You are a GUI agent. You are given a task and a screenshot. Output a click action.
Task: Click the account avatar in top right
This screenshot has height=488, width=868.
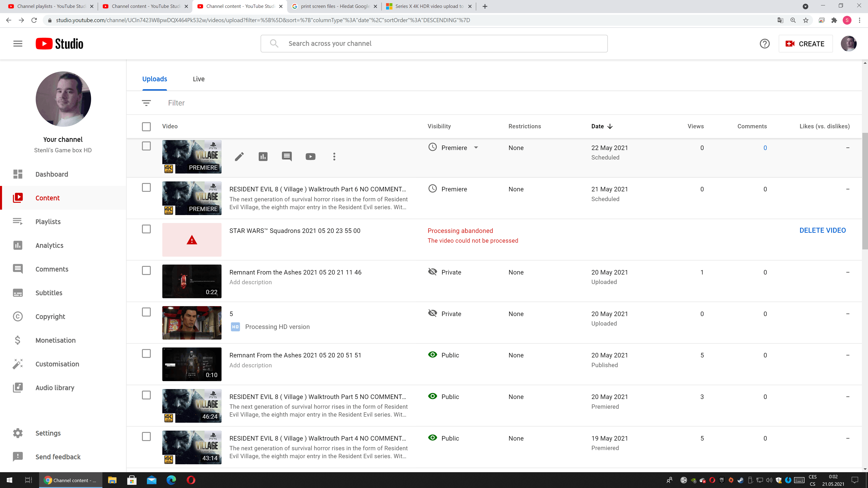click(849, 44)
